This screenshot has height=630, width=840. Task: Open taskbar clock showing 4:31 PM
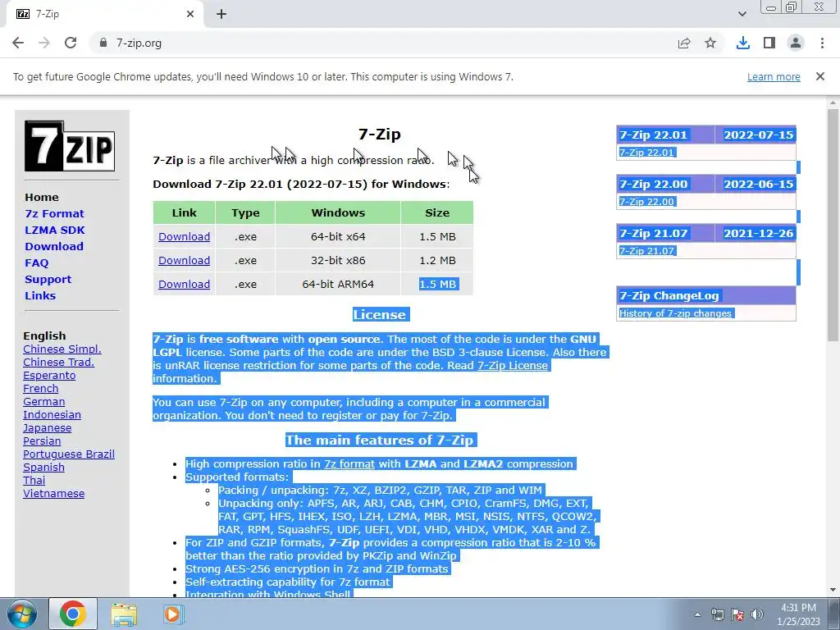[798, 614]
